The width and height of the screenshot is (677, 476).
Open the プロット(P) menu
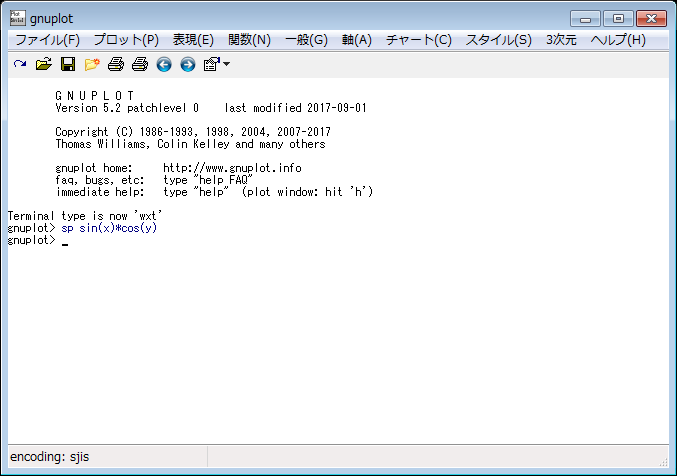coord(126,40)
